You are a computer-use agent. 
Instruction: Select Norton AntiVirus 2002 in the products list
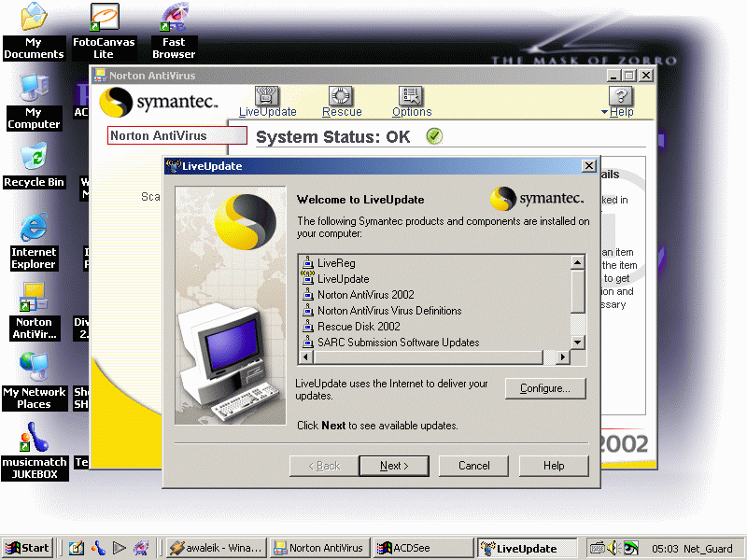click(x=359, y=294)
